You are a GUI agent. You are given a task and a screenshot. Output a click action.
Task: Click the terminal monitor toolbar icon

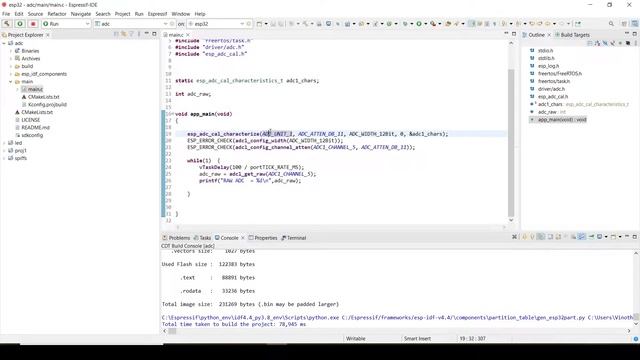coord(328,24)
